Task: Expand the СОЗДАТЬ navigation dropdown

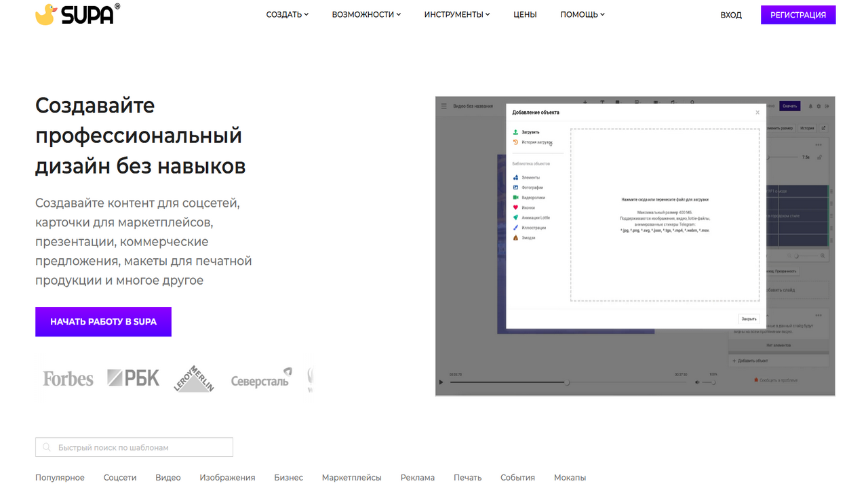Action: click(287, 14)
